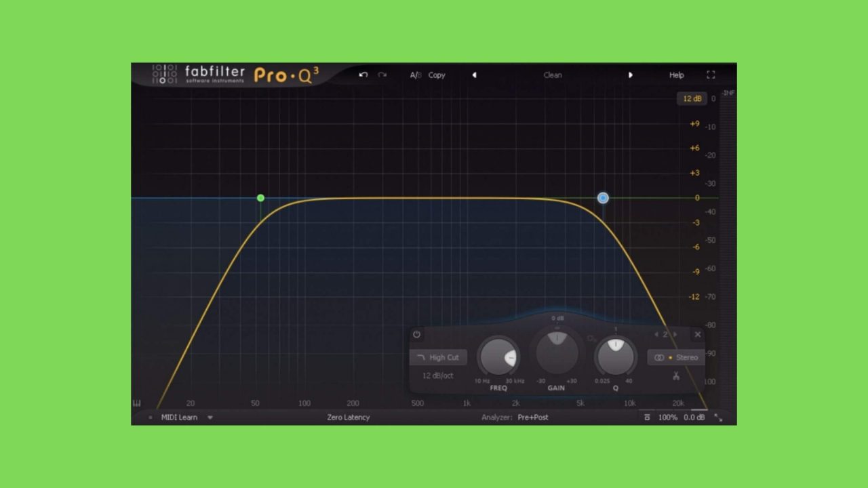The height and width of the screenshot is (488, 868).
Task: Click the global bypass icon near the zoom percentage
Action: click(x=646, y=418)
